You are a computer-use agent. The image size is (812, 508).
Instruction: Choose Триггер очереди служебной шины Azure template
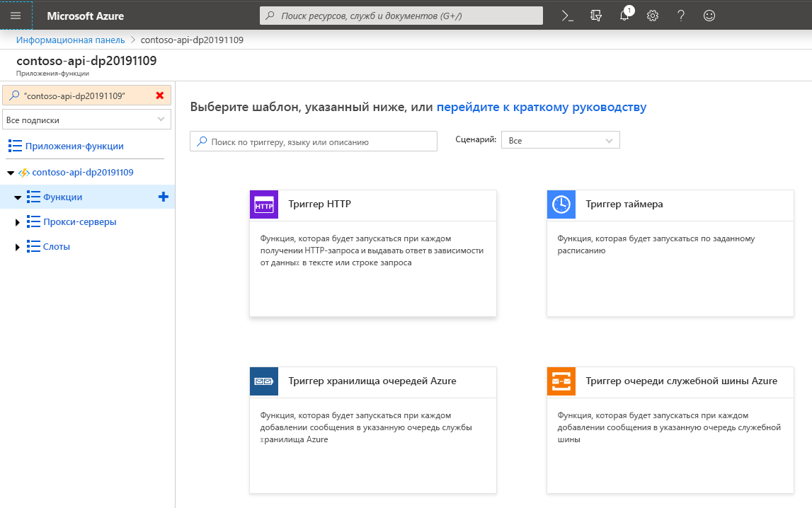tap(670, 430)
